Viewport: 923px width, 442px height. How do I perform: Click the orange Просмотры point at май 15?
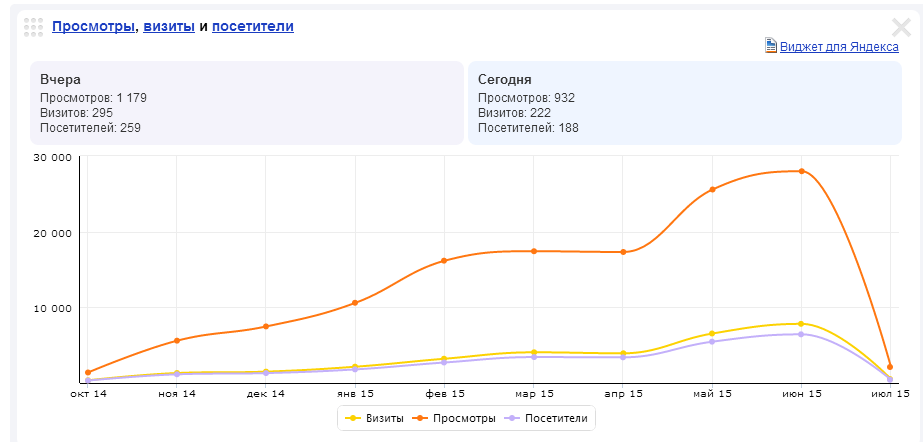[x=712, y=189]
